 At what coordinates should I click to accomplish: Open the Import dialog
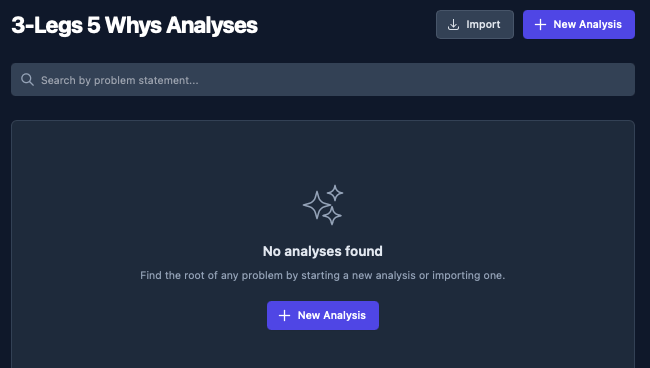click(x=475, y=24)
